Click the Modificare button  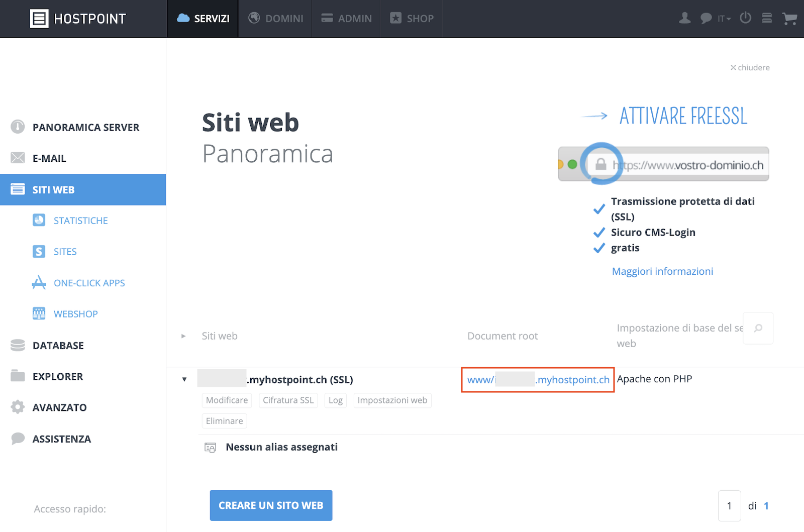pyautogui.click(x=227, y=400)
